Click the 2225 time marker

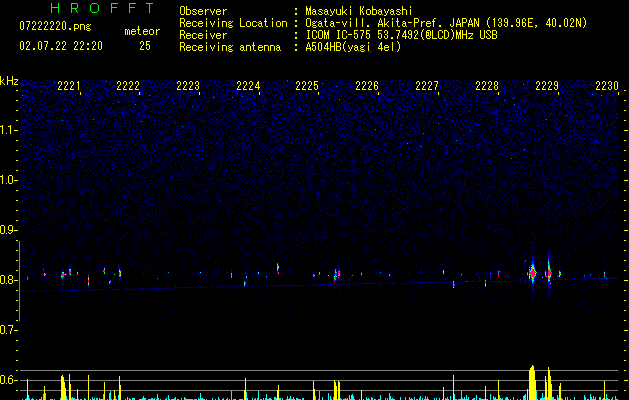tap(307, 86)
